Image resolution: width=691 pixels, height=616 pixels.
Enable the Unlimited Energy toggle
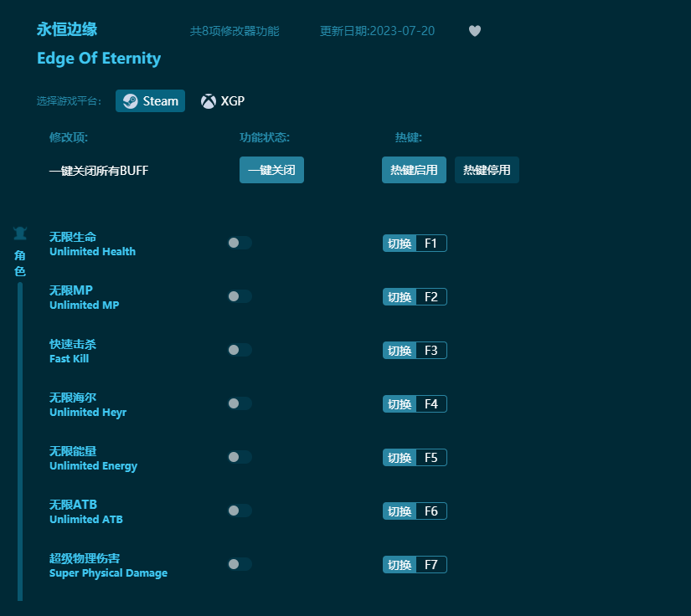pyautogui.click(x=240, y=457)
